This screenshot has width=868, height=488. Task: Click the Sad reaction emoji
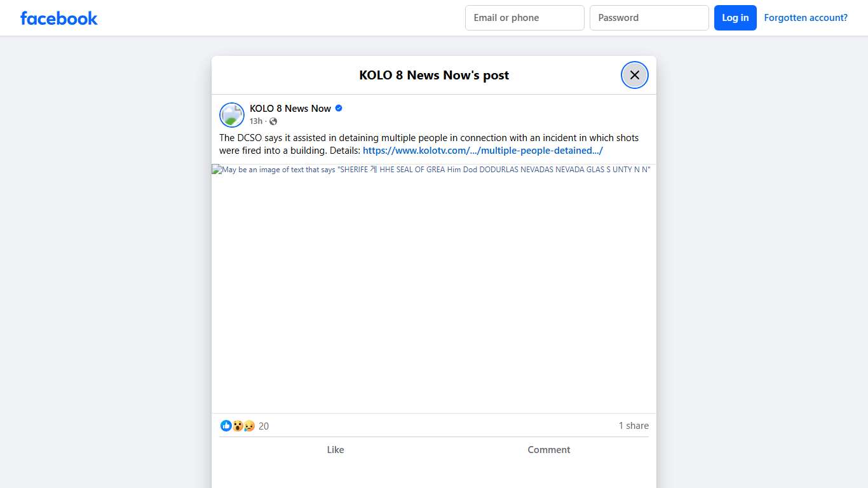(x=249, y=426)
